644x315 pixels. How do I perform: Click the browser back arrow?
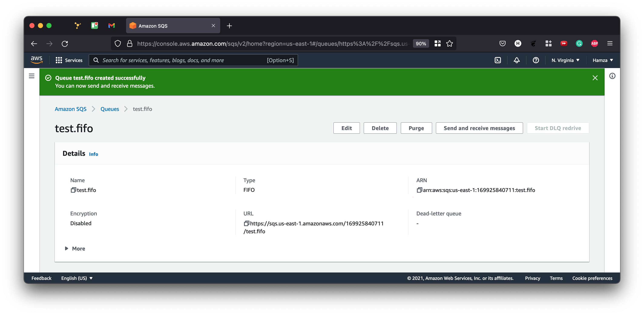pos(34,44)
